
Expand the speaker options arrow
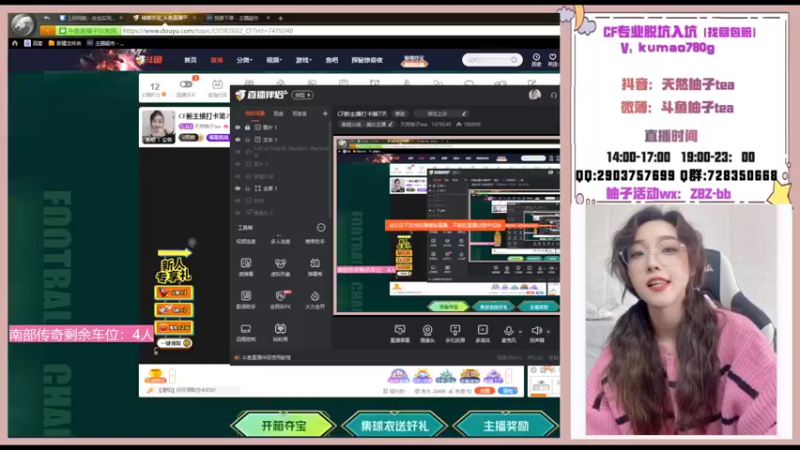[x=547, y=331]
